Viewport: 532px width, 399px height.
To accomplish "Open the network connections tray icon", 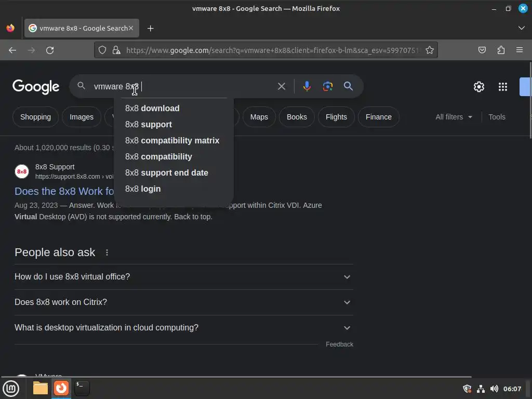I will point(481,389).
